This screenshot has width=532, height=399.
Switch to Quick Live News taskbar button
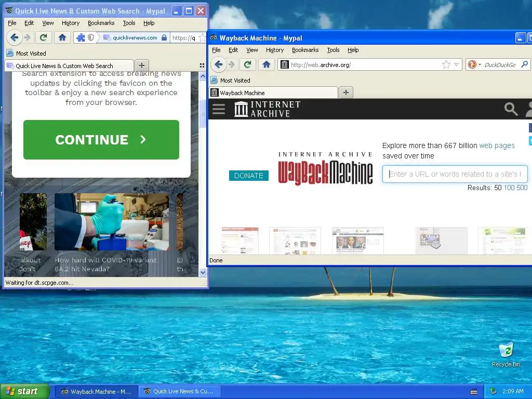pyautogui.click(x=180, y=392)
